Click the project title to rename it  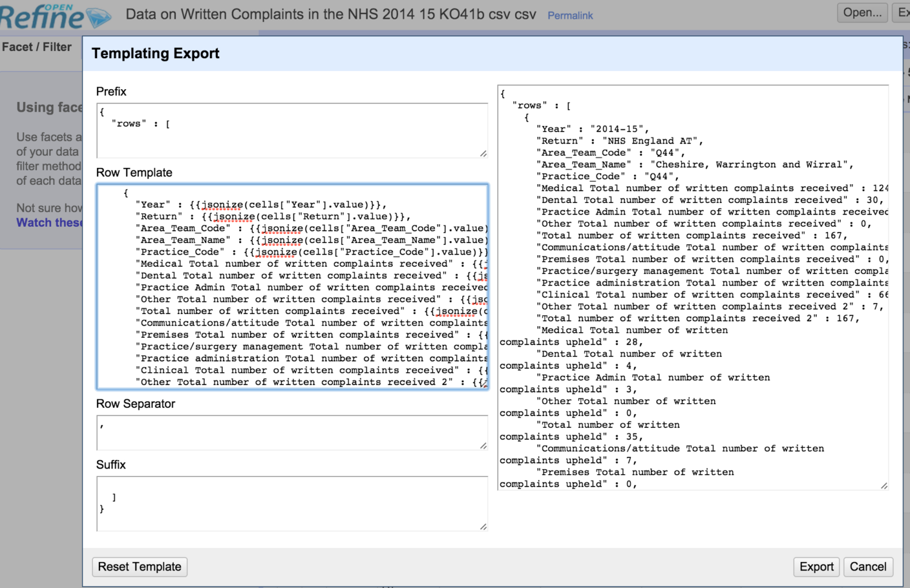[329, 14]
